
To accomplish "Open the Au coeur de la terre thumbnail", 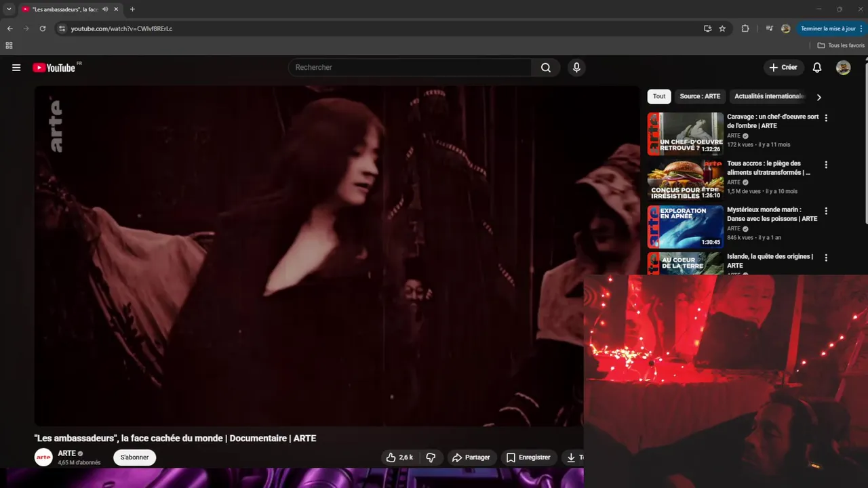I will coord(686,264).
